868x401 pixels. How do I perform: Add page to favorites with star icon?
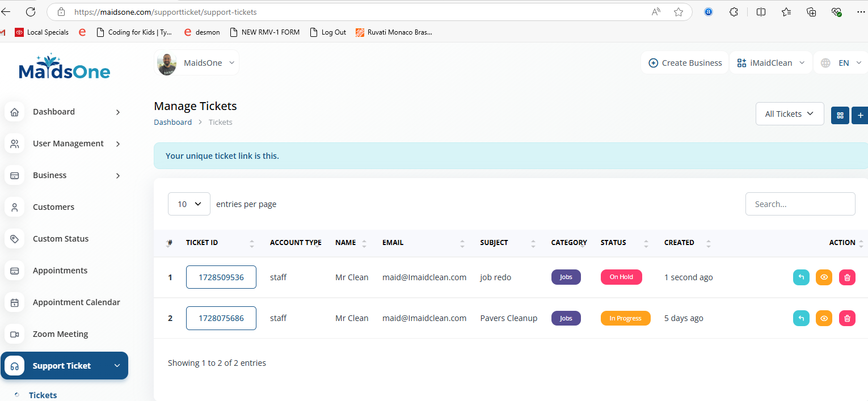pos(679,12)
